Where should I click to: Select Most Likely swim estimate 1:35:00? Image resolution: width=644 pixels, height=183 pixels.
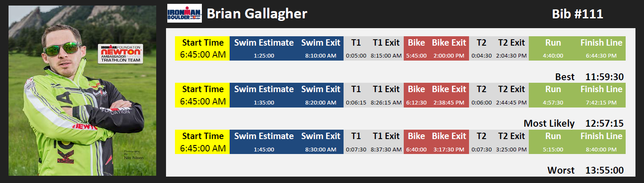tap(264, 103)
